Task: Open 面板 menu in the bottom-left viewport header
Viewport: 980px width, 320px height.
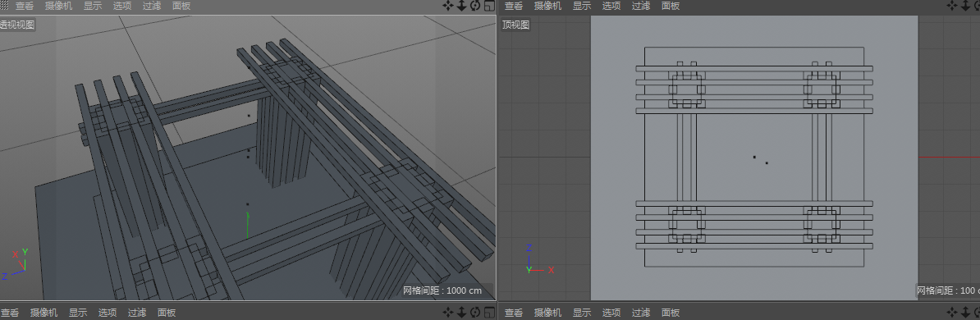Action: tap(167, 313)
